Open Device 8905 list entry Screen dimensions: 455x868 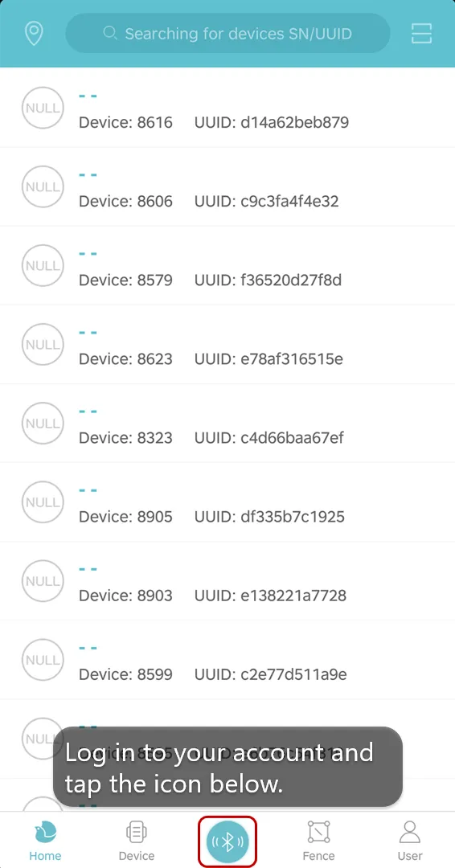(227, 502)
